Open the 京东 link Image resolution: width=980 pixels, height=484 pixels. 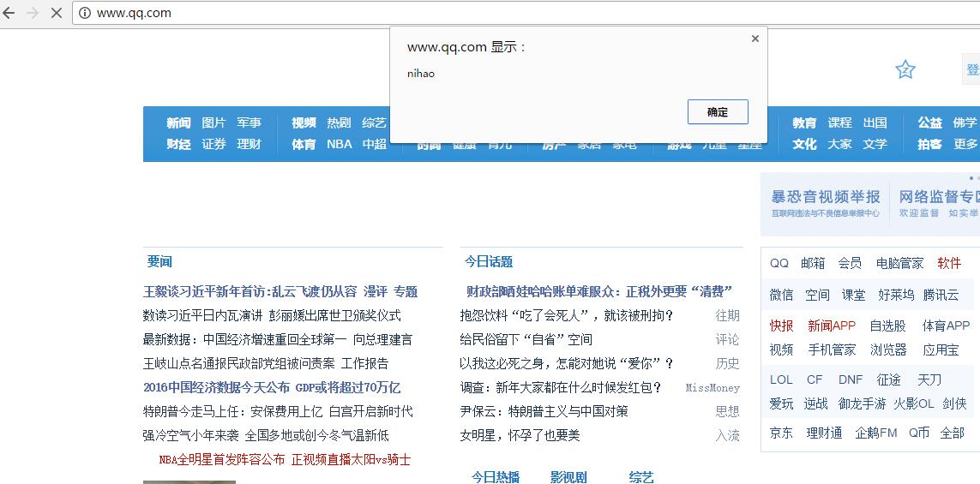pyautogui.click(x=781, y=433)
